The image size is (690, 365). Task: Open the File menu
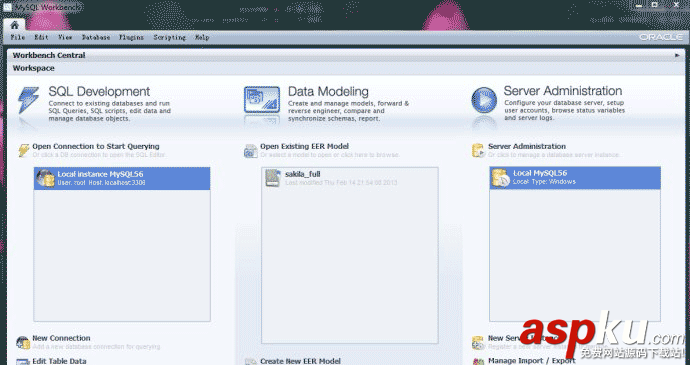click(x=18, y=37)
